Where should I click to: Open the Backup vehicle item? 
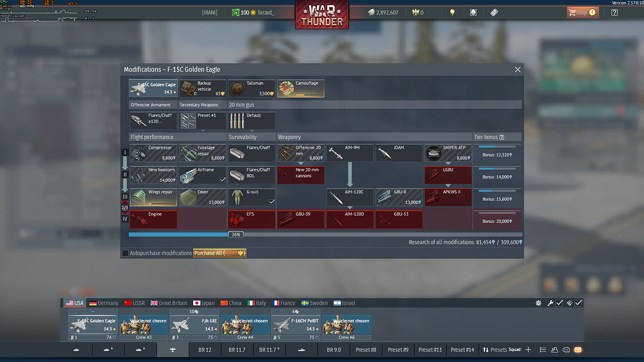click(x=202, y=88)
